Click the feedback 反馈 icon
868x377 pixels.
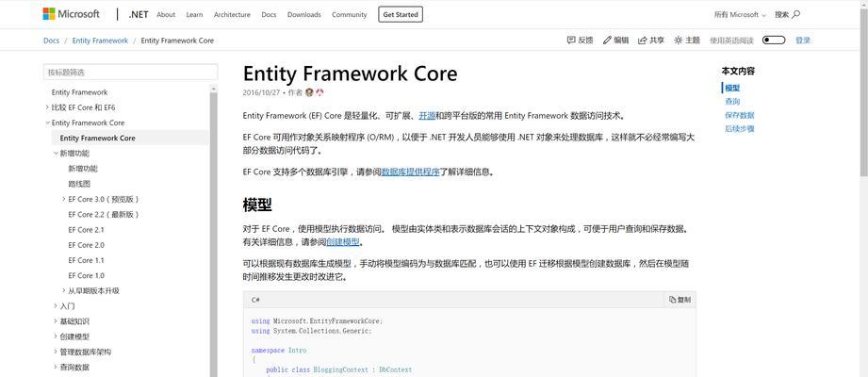(571, 40)
